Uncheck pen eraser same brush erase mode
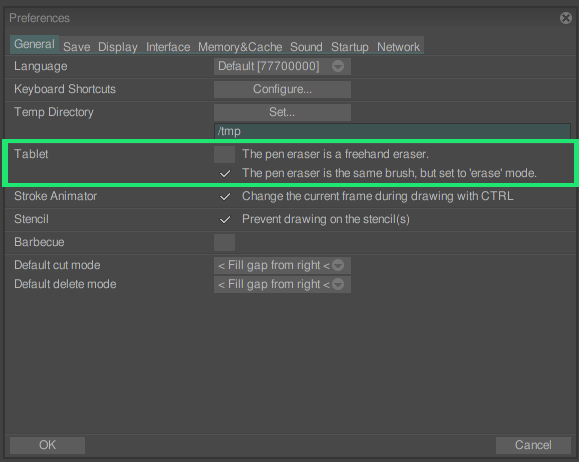The width and height of the screenshot is (579, 462). tap(224, 174)
